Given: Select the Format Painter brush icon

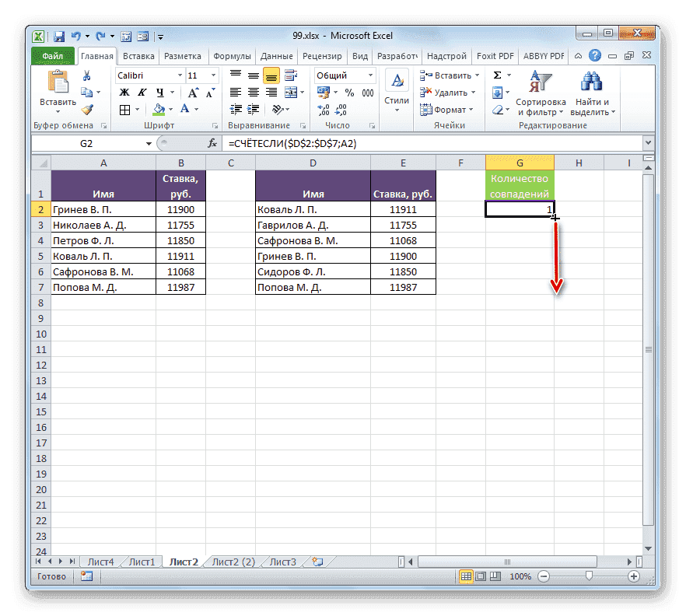Looking at the screenshot, I should click(86, 109).
